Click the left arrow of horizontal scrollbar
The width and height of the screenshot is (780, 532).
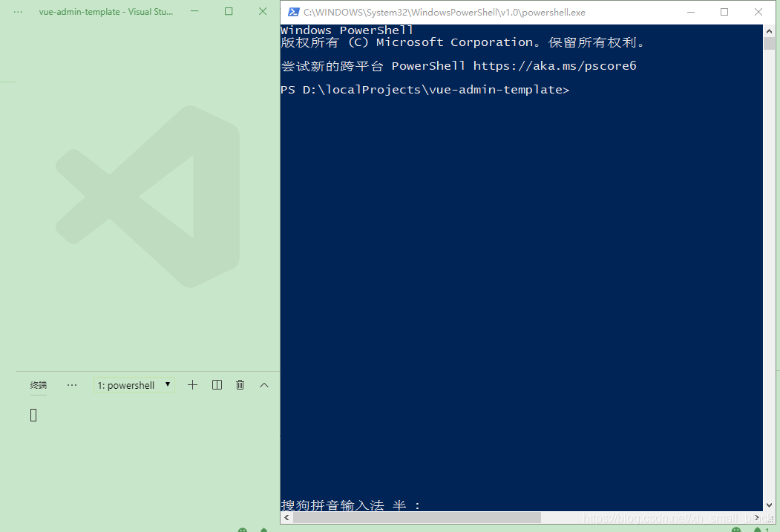[286, 517]
